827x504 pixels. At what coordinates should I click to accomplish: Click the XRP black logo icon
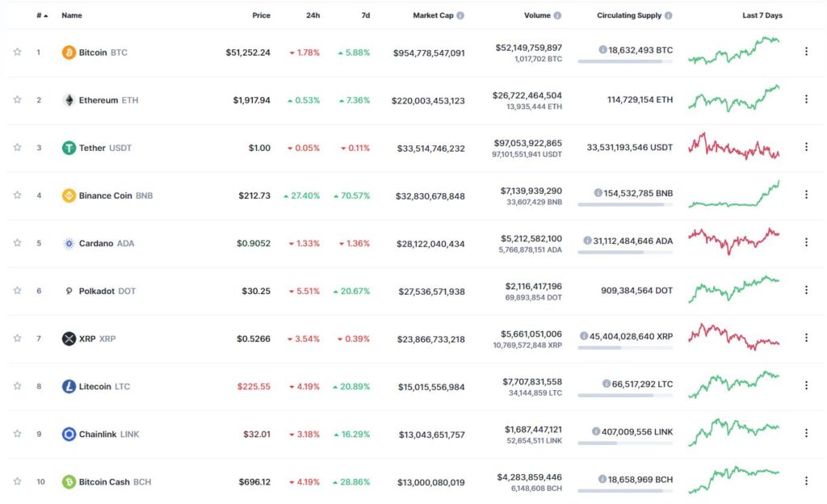tap(69, 338)
